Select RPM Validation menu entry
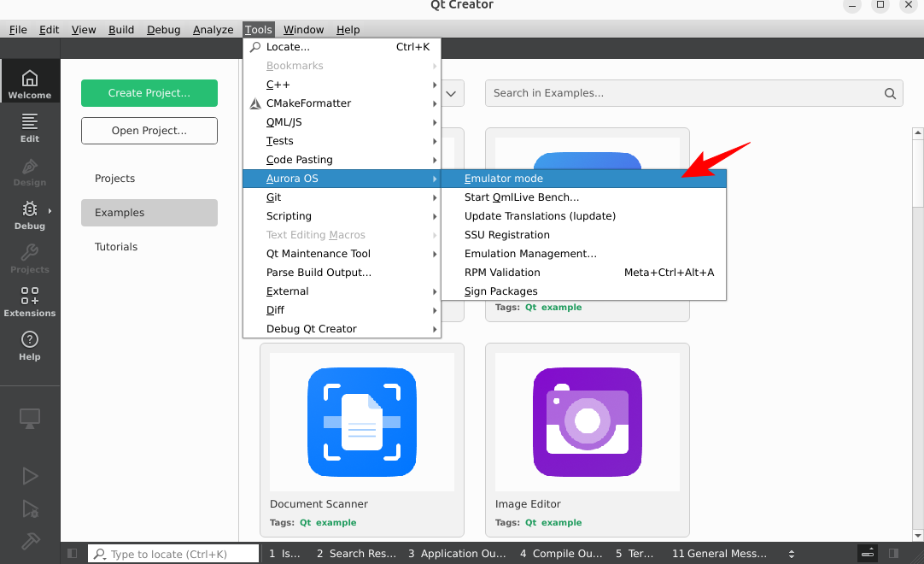 click(583, 273)
